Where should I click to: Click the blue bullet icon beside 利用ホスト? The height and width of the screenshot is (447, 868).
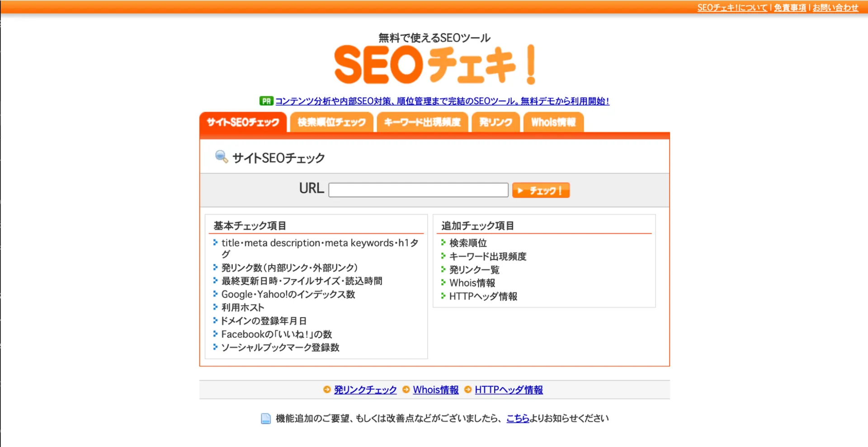(x=215, y=307)
